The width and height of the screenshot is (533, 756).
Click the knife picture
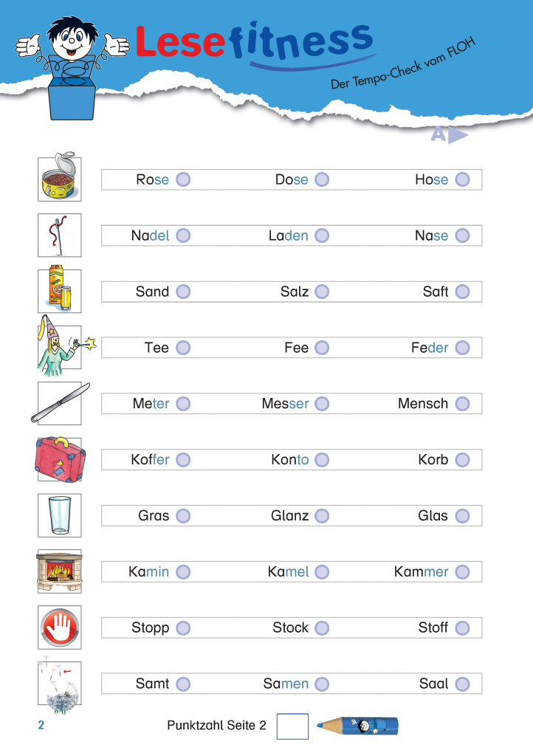tap(60, 403)
